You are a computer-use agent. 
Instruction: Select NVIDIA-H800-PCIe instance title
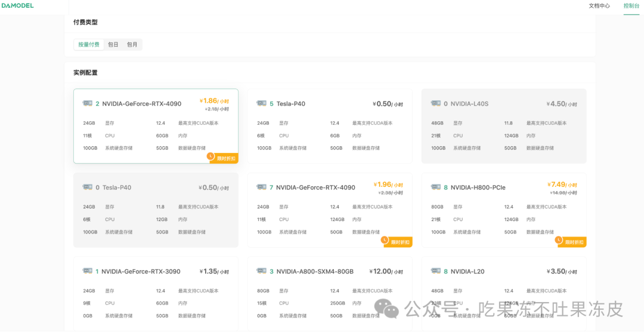478,188
